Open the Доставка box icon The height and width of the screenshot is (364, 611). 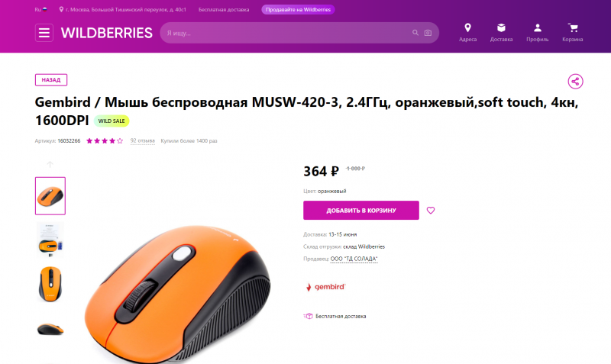[501, 28]
